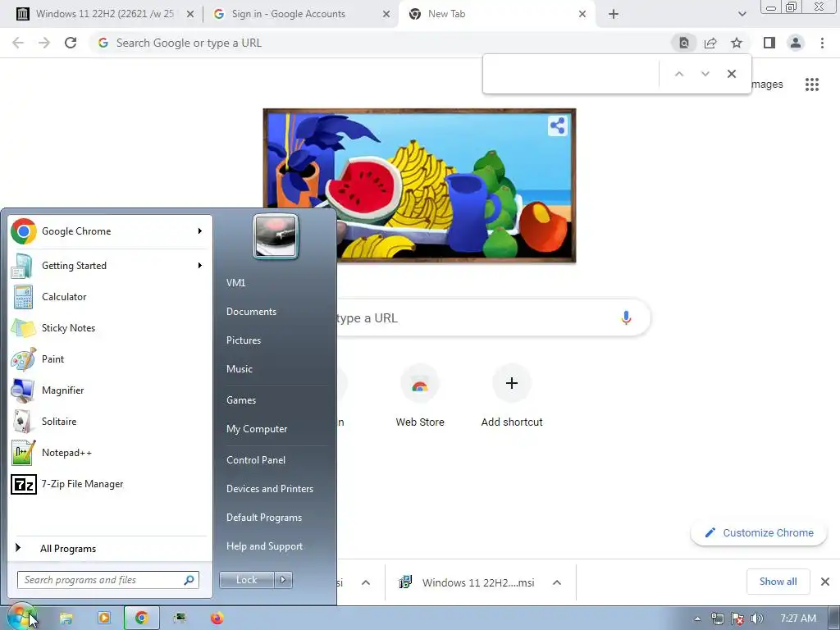Go to next find result
This screenshot has height=630, width=840.
705,74
